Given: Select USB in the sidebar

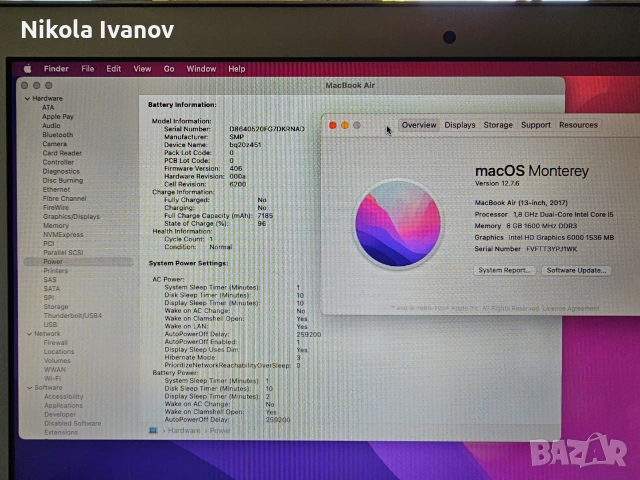Looking at the screenshot, I should click(x=50, y=324).
